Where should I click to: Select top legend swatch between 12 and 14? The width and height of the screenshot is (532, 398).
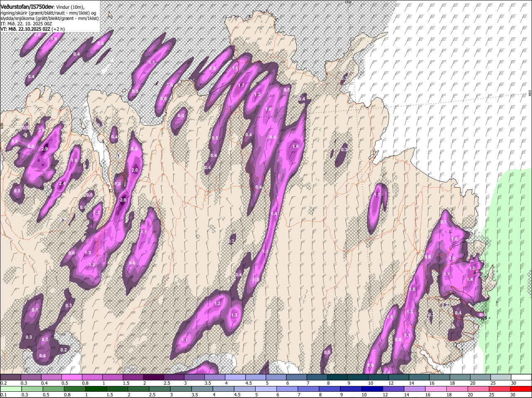click(x=399, y=377)
